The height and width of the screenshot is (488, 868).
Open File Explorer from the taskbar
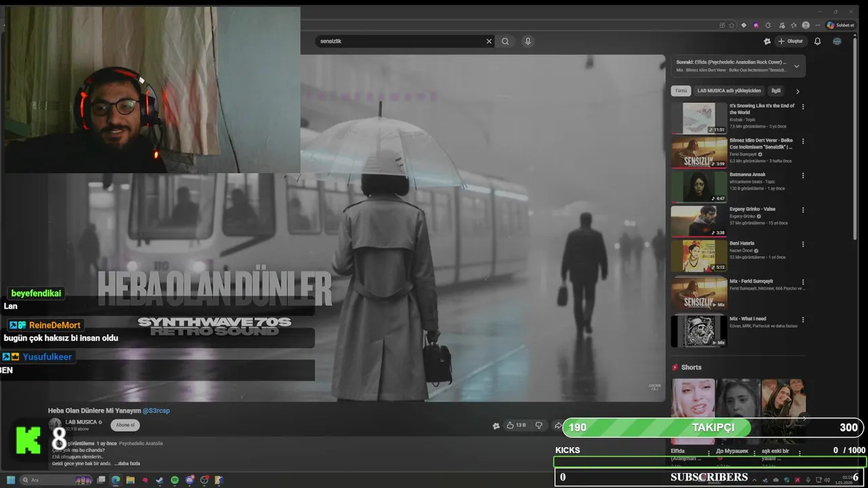click(130, 480)
